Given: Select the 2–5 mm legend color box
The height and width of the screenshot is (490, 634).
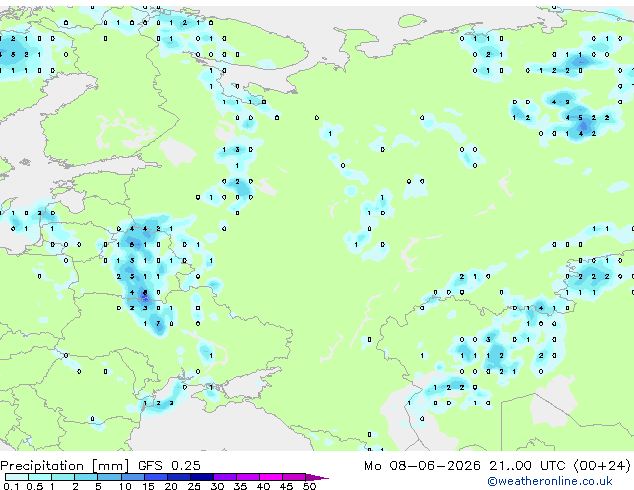Looking at the screenshot, I should (86, 477).
